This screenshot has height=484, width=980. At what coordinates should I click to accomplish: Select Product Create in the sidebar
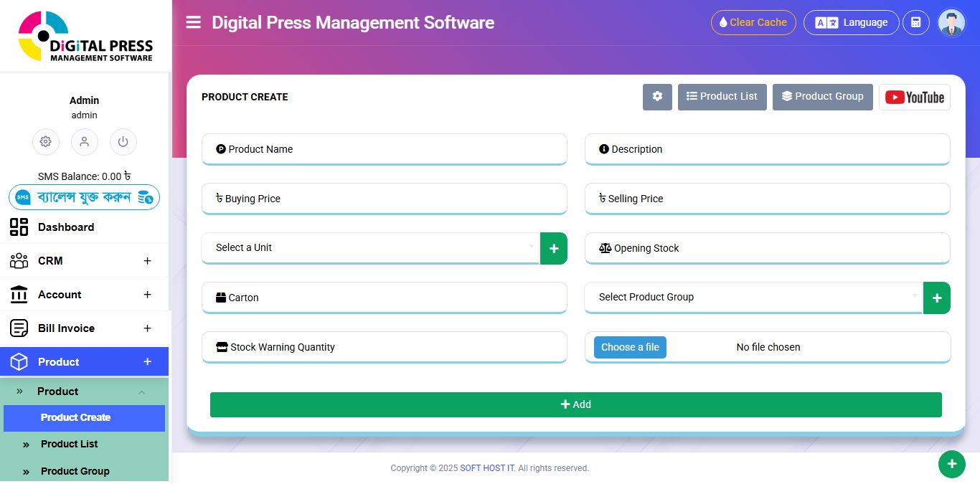point(85,418)
